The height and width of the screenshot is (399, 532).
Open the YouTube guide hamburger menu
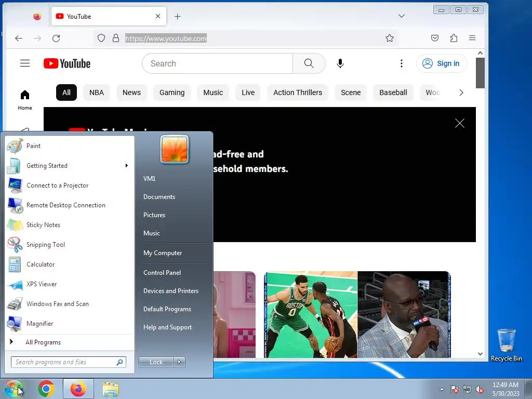[x=25, y=63]
